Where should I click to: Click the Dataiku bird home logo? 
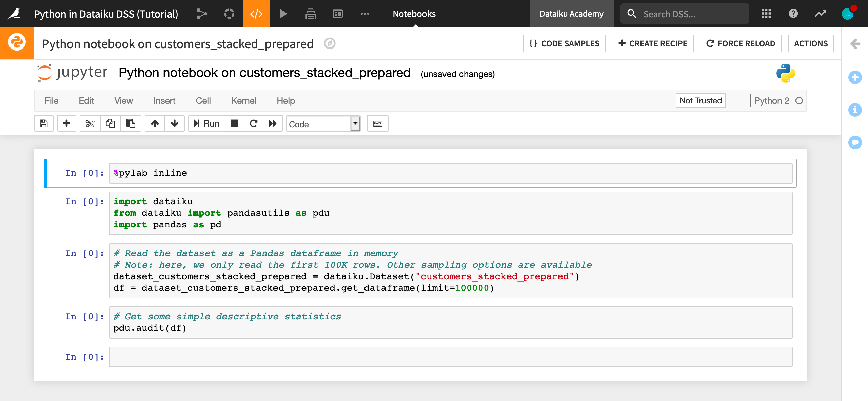click(x=14, y=14)
